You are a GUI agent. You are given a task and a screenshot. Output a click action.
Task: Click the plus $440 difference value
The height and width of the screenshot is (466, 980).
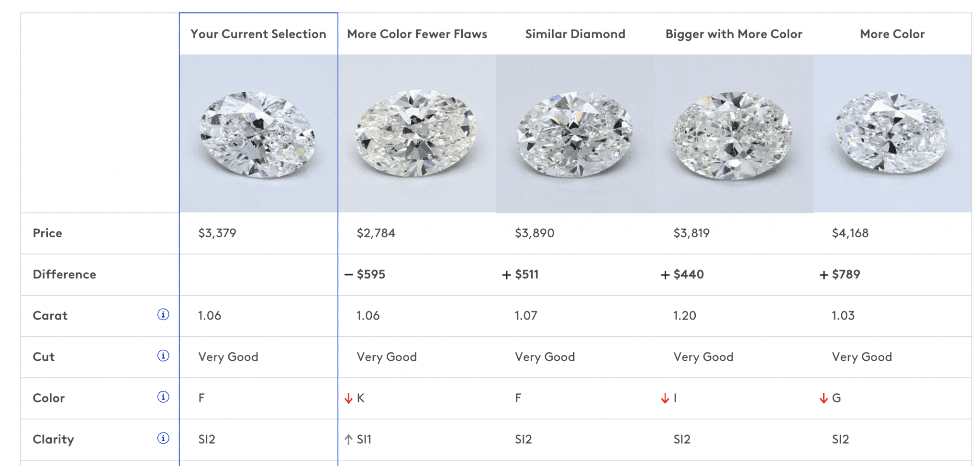coord(684,274)
